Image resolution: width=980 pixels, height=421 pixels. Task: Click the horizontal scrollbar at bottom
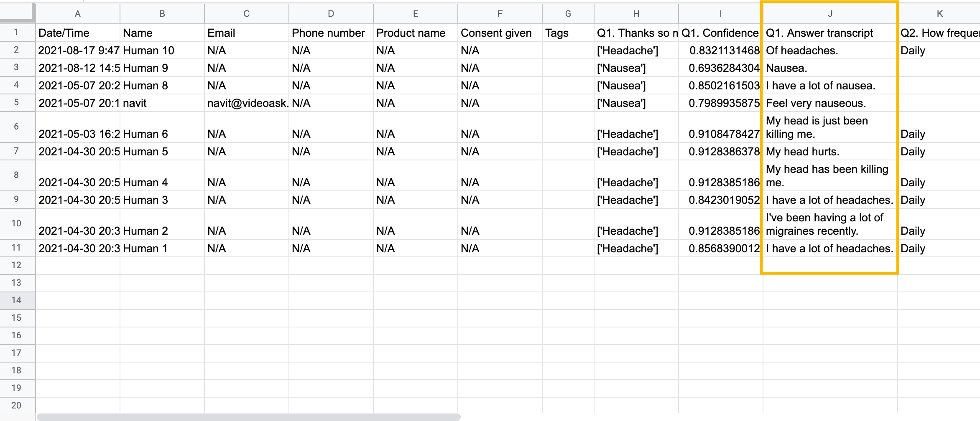pyautogui.click(x=249, y=417)
